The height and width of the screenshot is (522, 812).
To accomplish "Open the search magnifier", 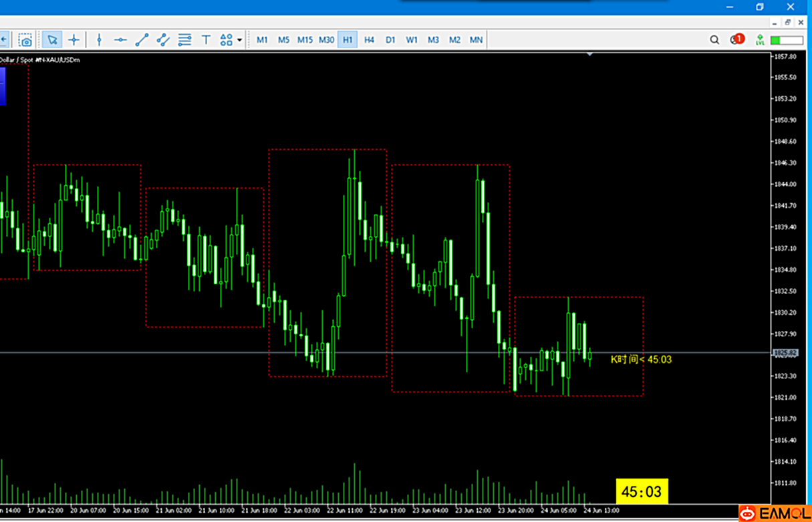I will click(x=714, y=40).
